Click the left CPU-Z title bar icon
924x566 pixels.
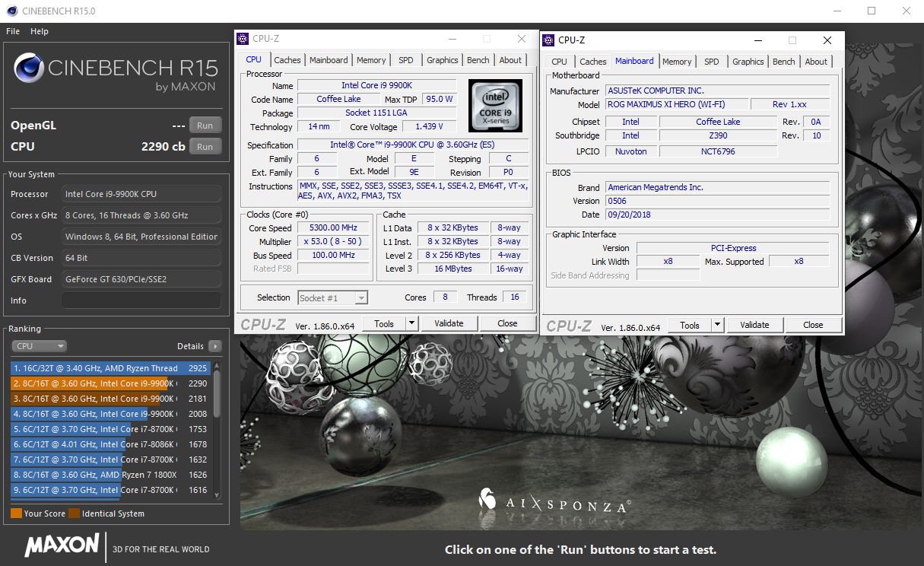click(x=243, y=39)
